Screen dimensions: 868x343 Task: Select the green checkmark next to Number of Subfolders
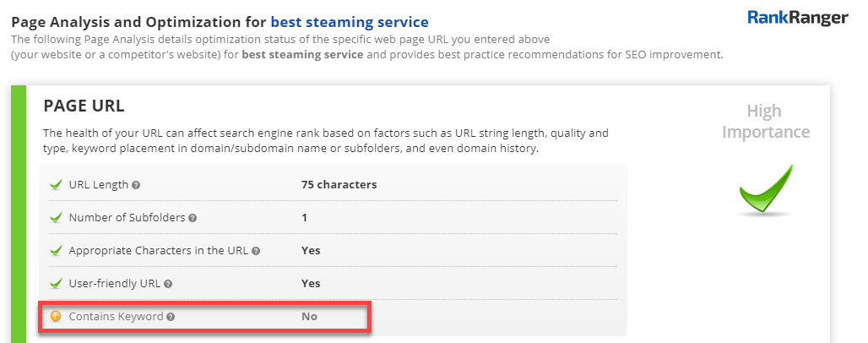56,217
